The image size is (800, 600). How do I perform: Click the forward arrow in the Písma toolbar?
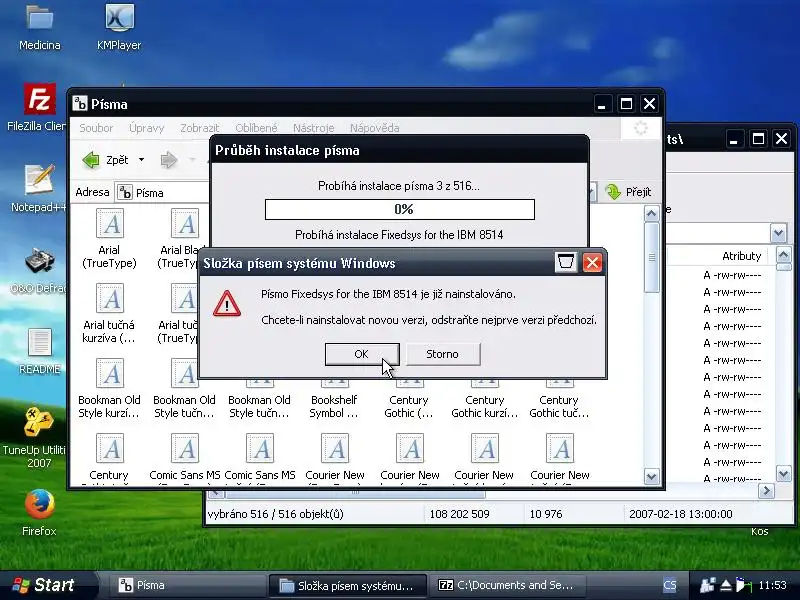169,160
